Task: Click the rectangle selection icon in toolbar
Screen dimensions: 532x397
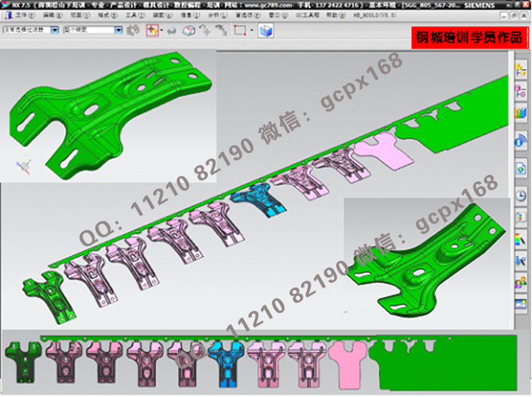Action: click(x=240, y=31)
